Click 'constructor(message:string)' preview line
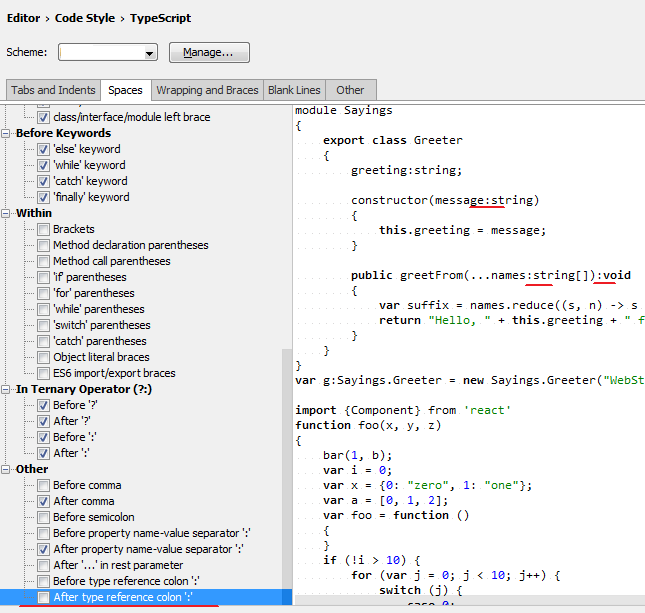 click(445, 200)
